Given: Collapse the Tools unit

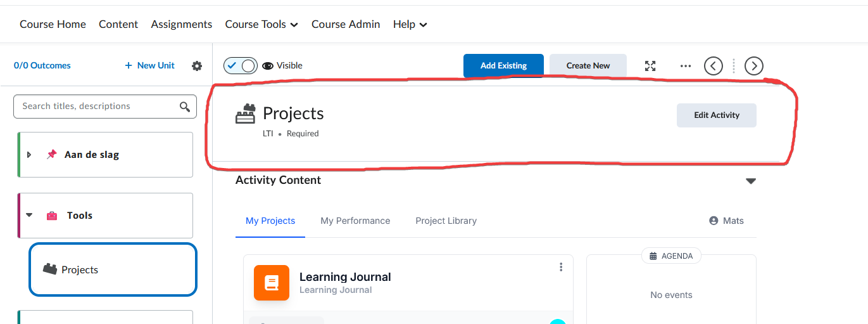Looking at the screenshot, I should (x=29, y=216).
